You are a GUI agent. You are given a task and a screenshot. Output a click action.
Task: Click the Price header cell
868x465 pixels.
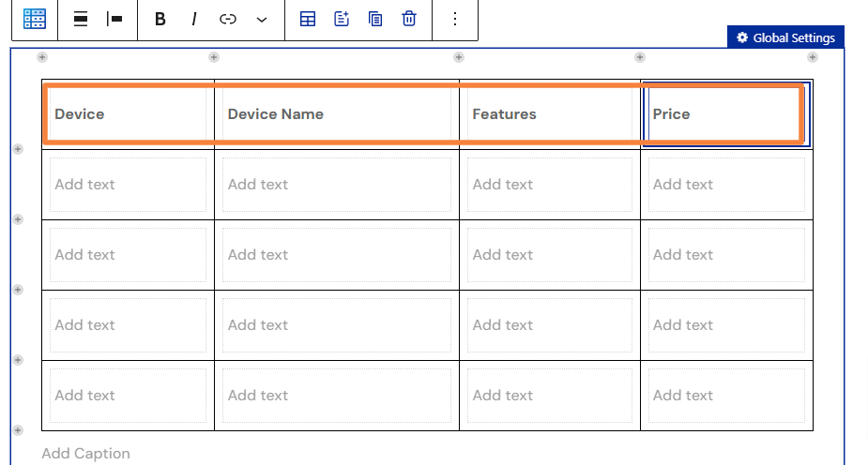[726, 114]
